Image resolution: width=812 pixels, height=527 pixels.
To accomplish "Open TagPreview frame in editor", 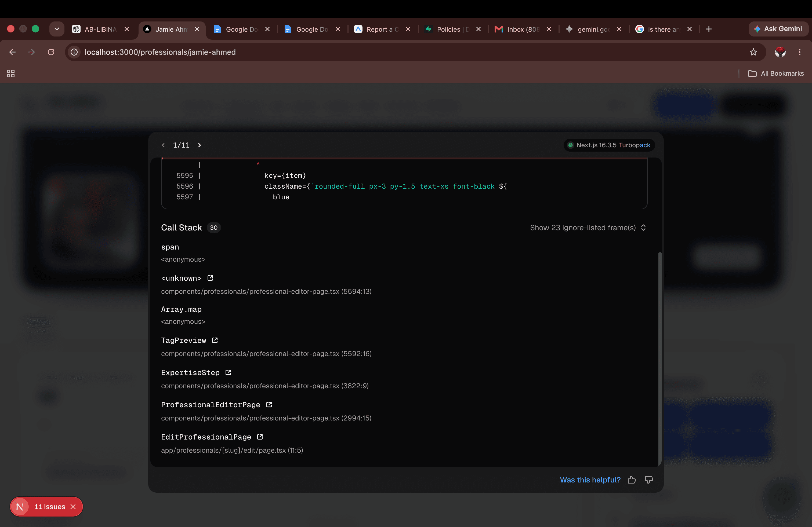I will pos(215,340).
